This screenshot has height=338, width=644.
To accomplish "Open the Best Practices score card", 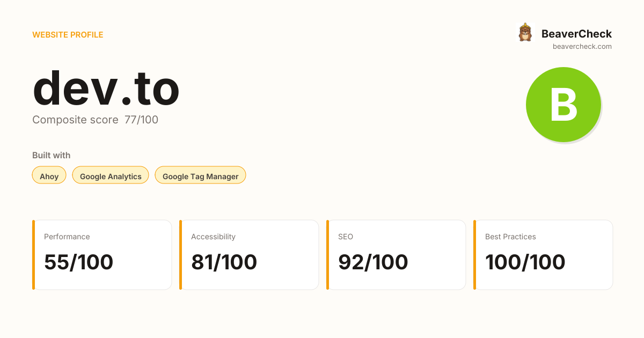I will pos(543,255).
